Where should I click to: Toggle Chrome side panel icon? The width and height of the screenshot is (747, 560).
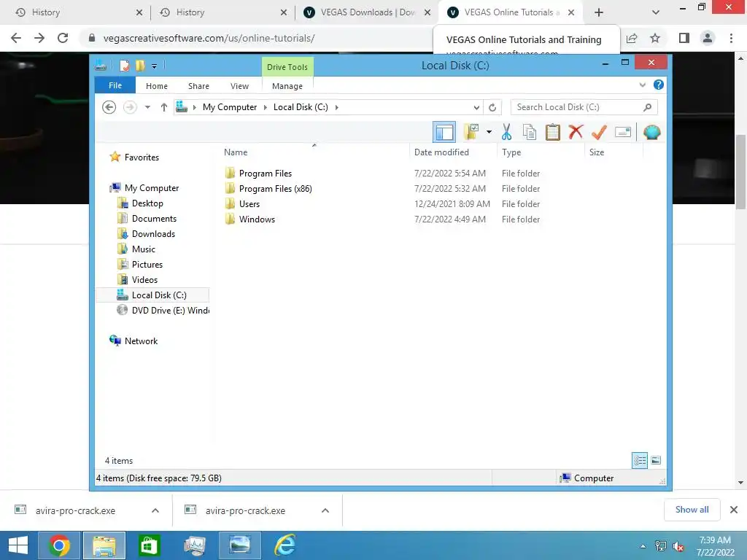[684, 38]
